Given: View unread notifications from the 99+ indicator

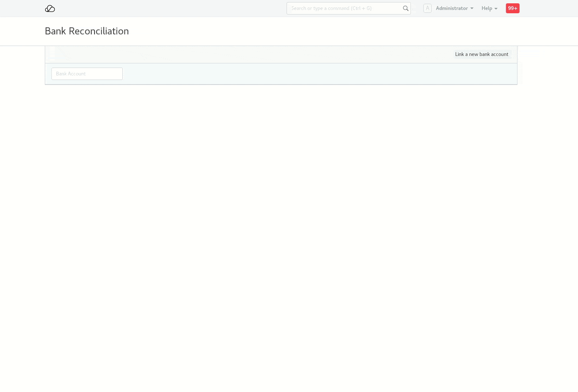Looking at the screenshot, I should tap(512, 8).
